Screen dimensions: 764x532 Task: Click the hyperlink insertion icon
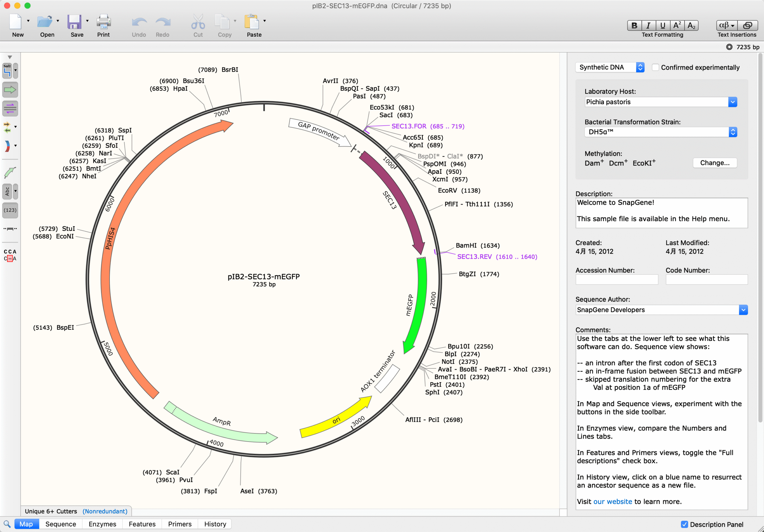pyautogui.click(x=747, y=25)
